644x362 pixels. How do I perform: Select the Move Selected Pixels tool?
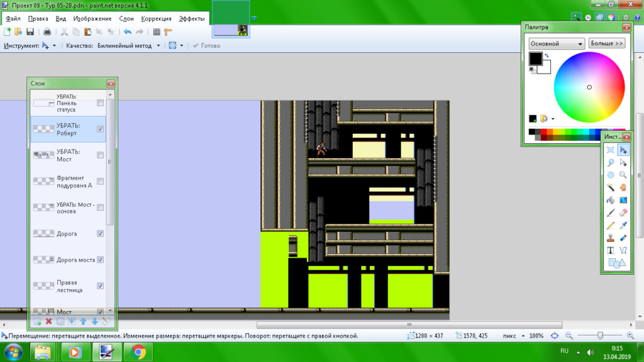[x=623, y=150]
